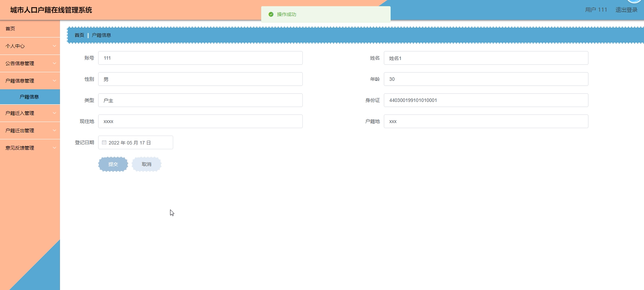Click the green success check icon
This screenshot has width=644, height=290.
click(271, 14)
